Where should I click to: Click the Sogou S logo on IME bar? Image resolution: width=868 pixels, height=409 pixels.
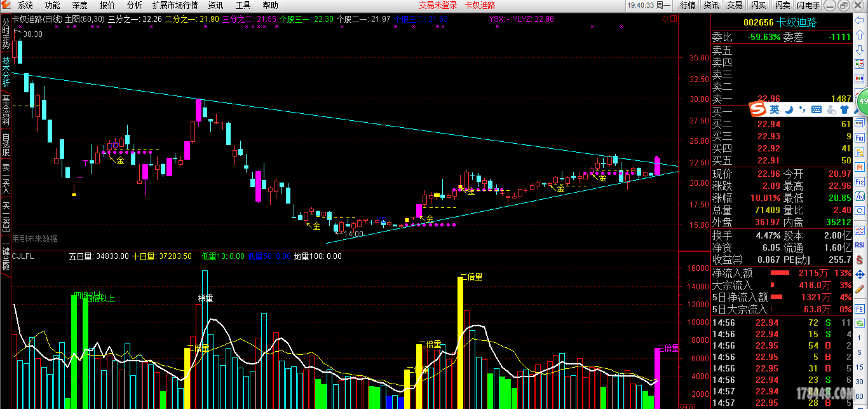(757, 109)
